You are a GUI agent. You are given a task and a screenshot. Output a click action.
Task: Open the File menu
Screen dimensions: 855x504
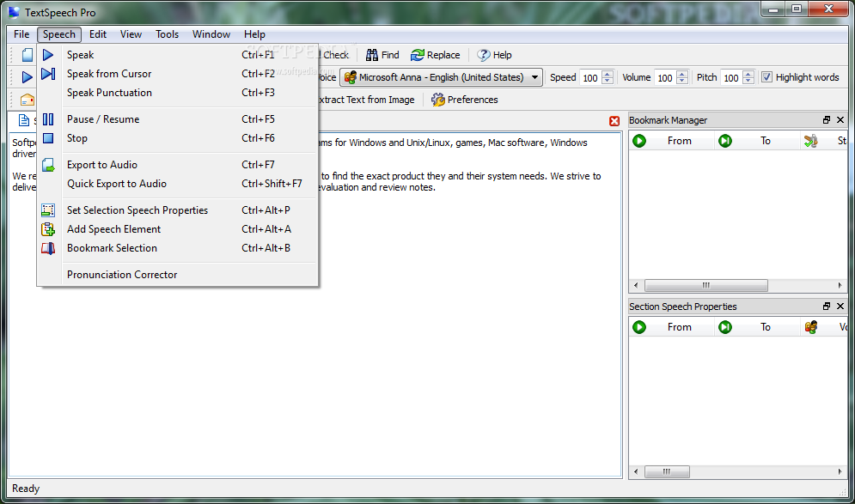coord(21,34)
